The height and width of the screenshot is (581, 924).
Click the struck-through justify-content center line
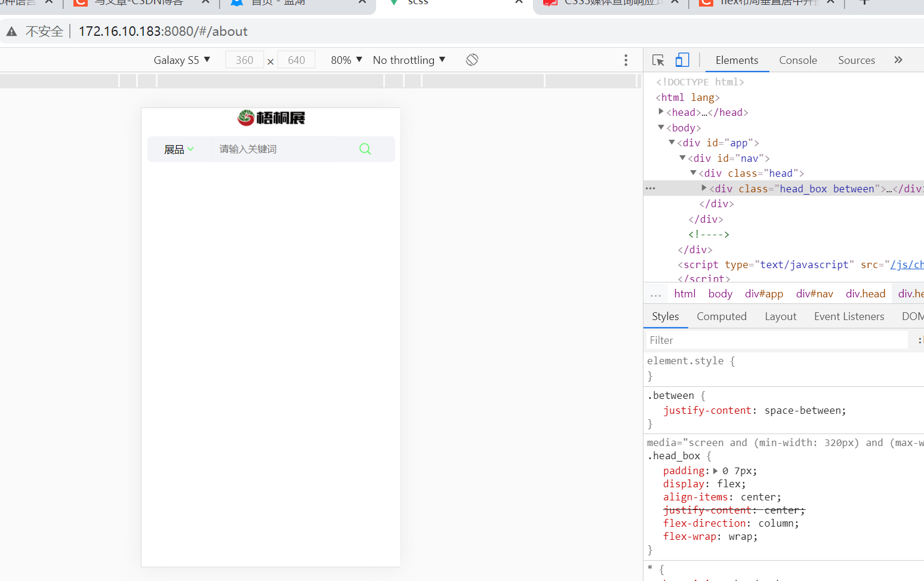pos(734,510)
